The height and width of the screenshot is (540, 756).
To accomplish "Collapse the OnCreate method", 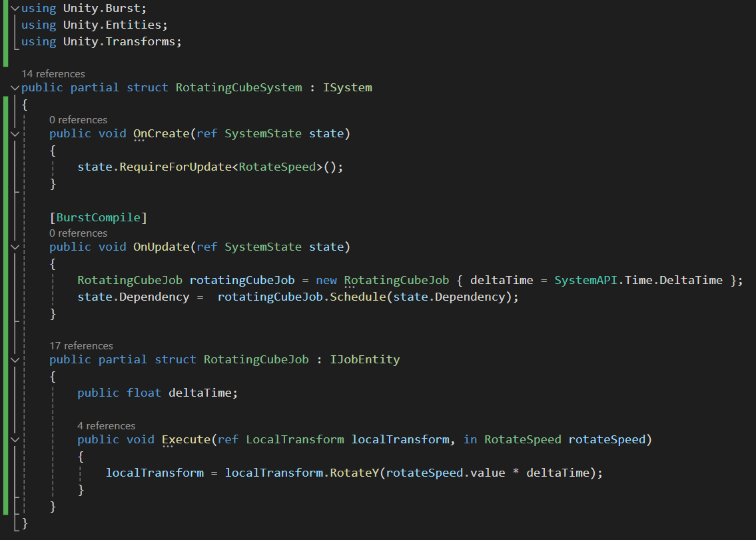I will click(15, 134).
